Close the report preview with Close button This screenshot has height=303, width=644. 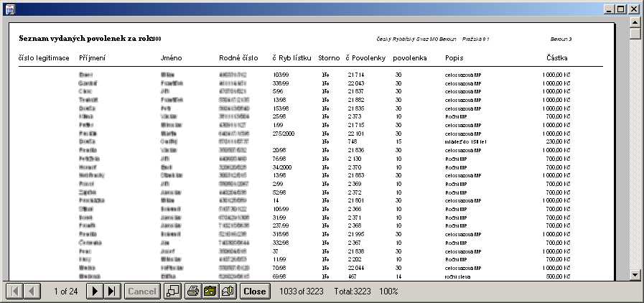(255, 291)
